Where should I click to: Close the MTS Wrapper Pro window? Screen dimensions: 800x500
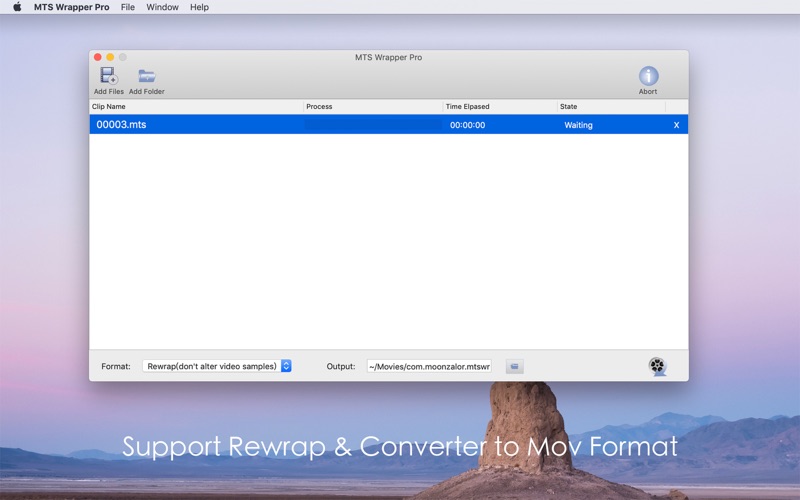pyautogui.click(x=97, y=57)
